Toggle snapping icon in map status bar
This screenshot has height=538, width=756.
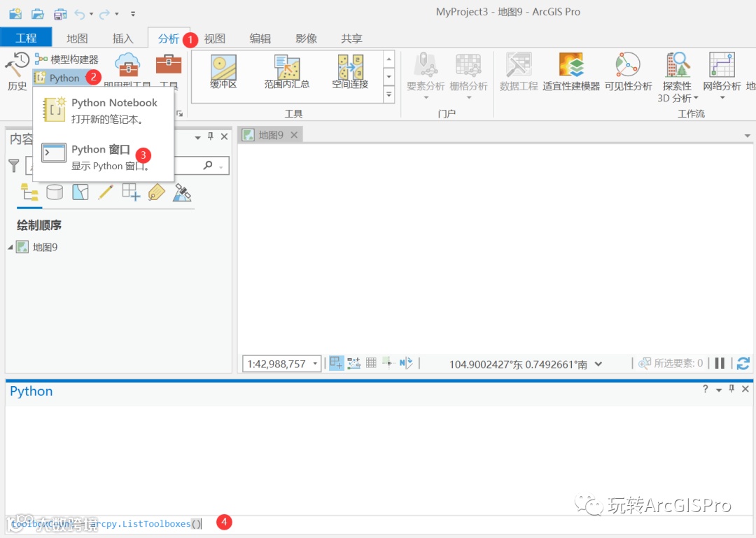pyautogui.click(x=336, y=363)
